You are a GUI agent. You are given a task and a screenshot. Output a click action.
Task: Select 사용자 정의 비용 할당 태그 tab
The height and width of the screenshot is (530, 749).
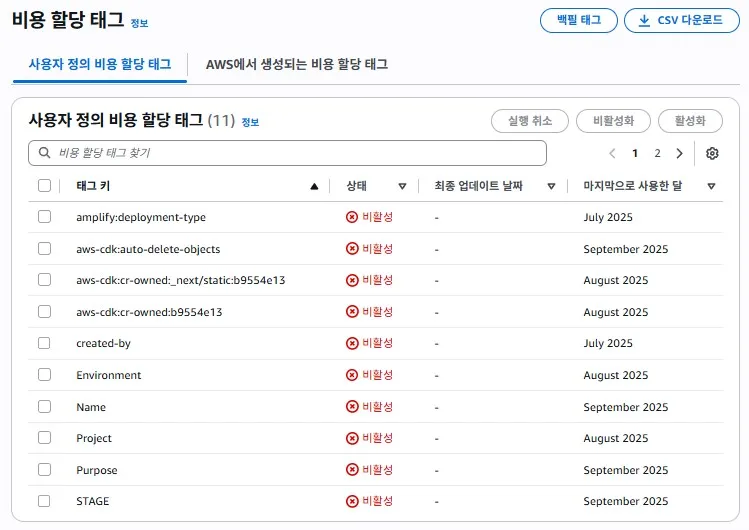click(x=98, y=64)
